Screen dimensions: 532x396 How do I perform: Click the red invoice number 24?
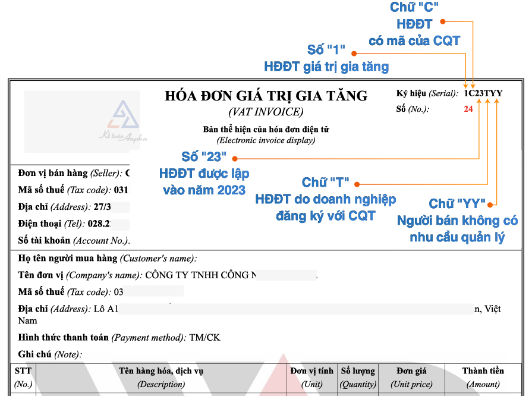468,109
